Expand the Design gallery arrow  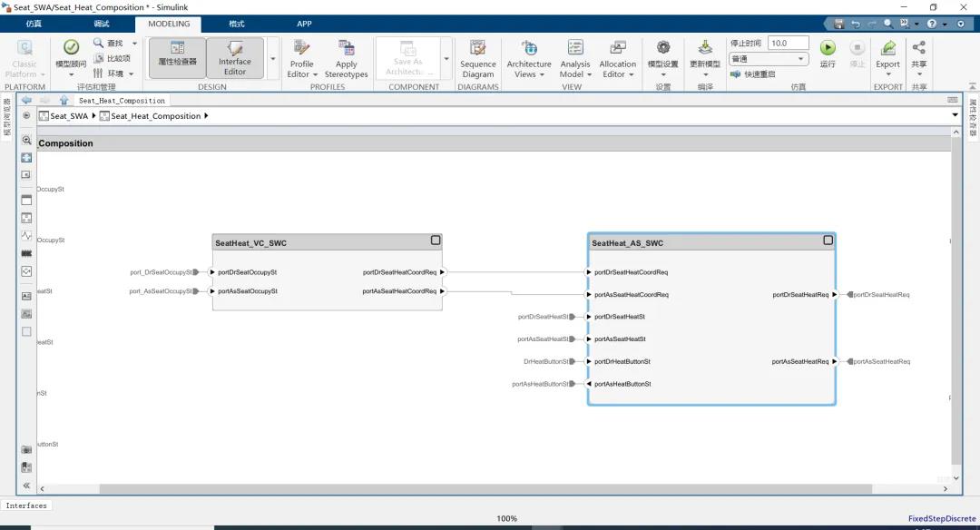[273, 59]
